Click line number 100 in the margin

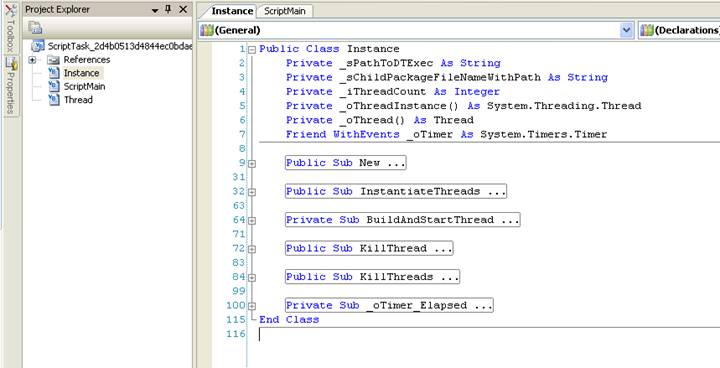(x=236, y=306)
